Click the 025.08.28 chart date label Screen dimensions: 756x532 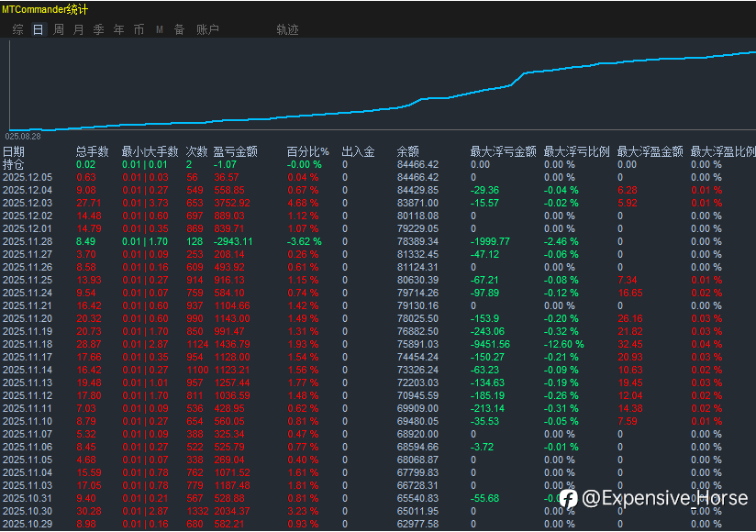[x=23, y=137]
